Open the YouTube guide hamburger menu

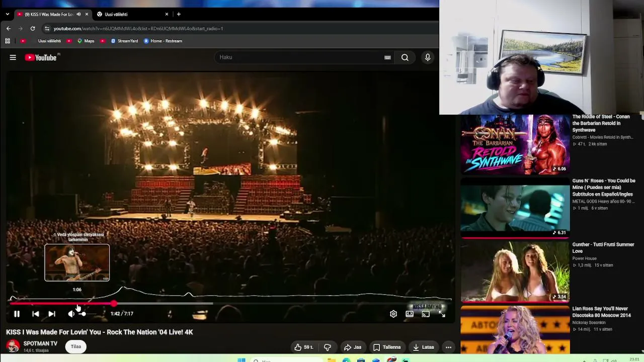pyautogui.click(x=13, y=57)
